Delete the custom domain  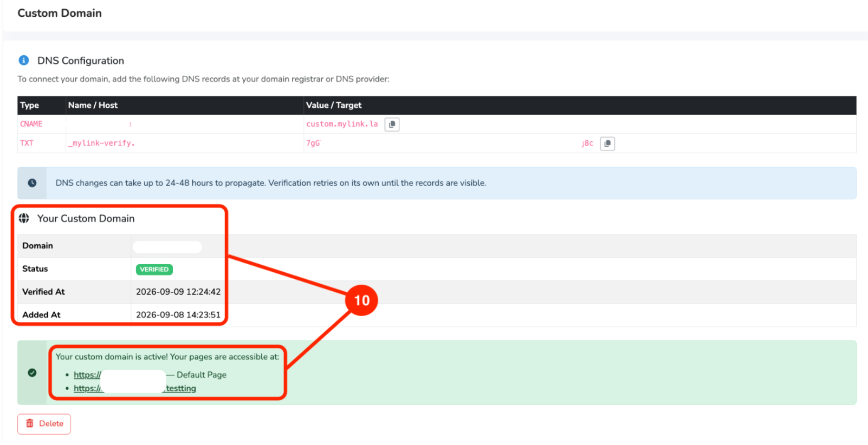point(44,424)
